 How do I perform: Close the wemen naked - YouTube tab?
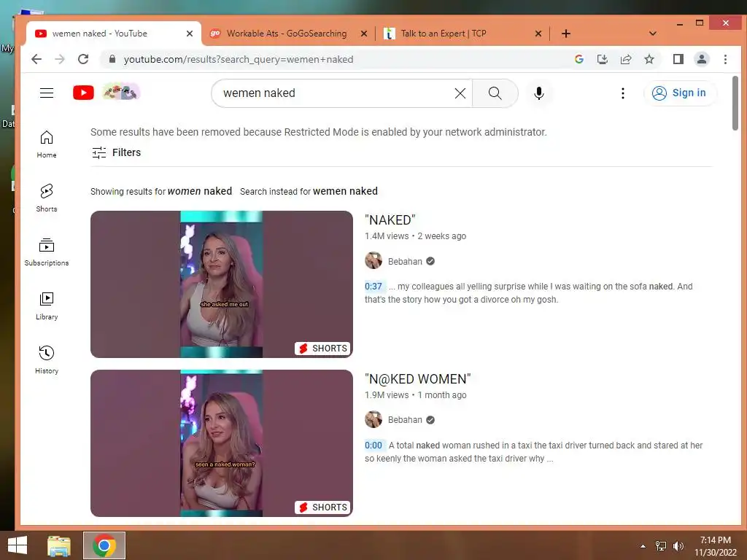[x=189, y=34]
